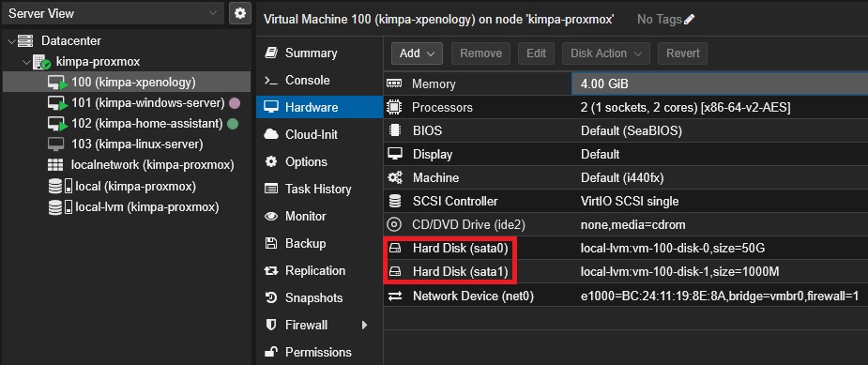The height and width of the screenshot is (365, 868).
Task: Open the Options tab
Action: pos(319,161)
